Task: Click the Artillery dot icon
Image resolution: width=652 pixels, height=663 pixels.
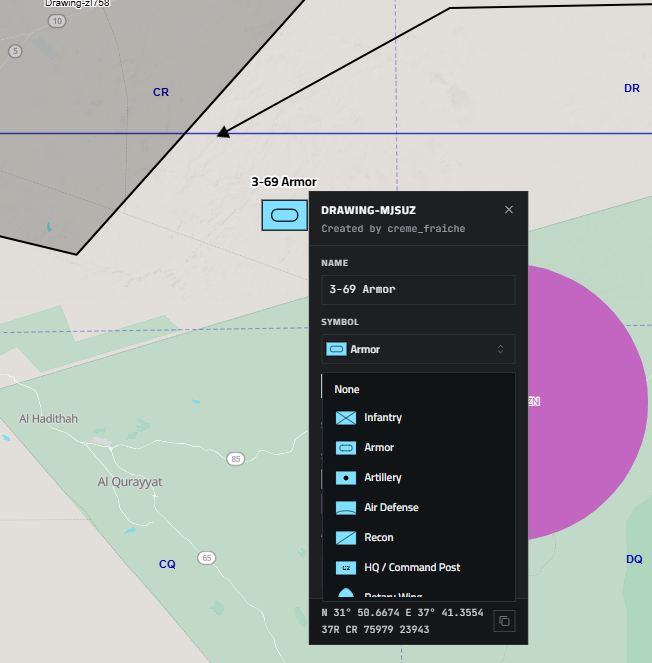Action: coord(346,478)
